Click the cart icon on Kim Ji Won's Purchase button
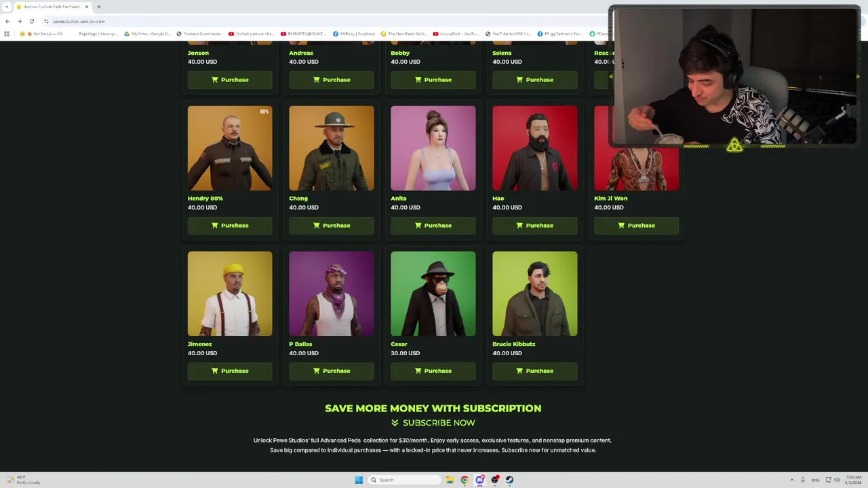Screen dimensions: 868x488 click(x=621, y=225)
